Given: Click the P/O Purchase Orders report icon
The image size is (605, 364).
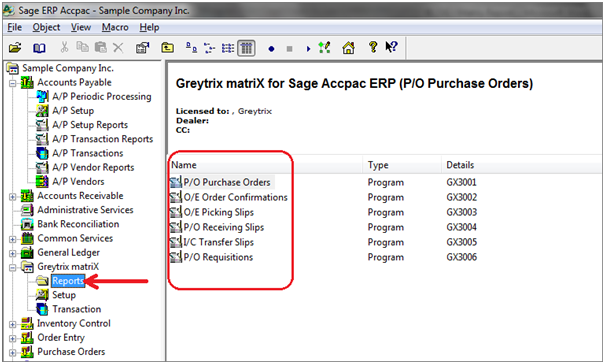Looking at the screenshot, I should [176, 182].
